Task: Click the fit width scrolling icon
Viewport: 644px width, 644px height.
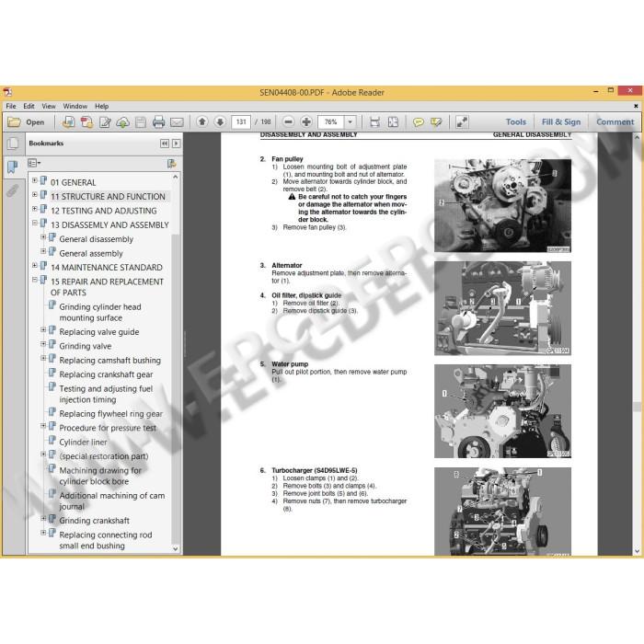Action: 374,122
